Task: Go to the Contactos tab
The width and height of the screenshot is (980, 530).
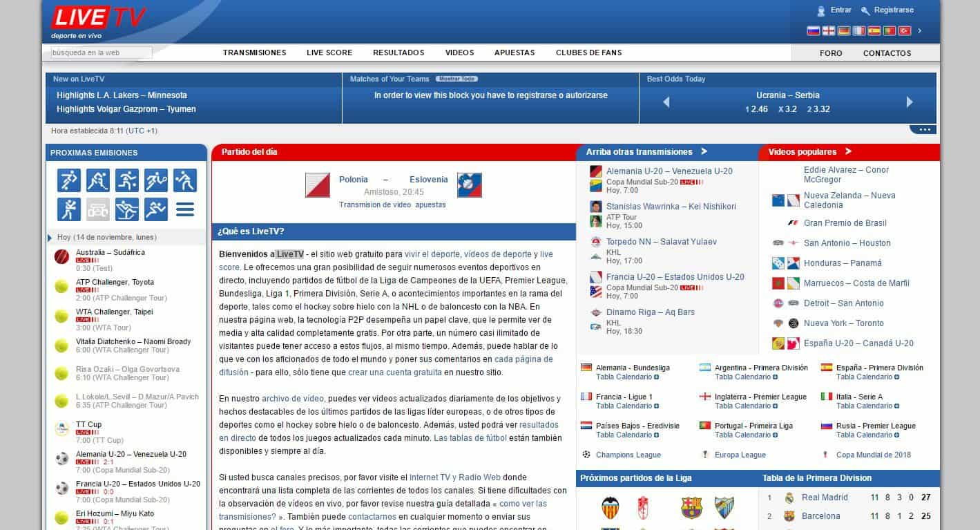Action: pyautogui.click(x=887, y=53)
